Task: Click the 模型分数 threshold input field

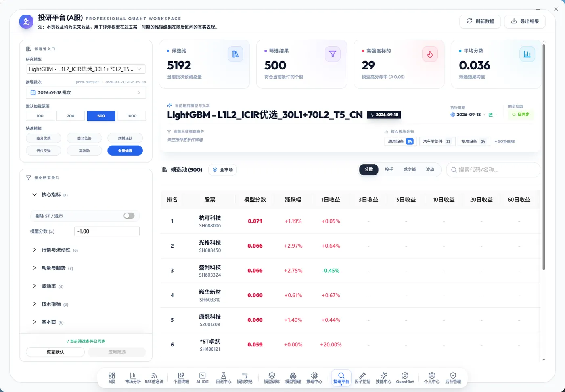Action: [x=107, y=231]
